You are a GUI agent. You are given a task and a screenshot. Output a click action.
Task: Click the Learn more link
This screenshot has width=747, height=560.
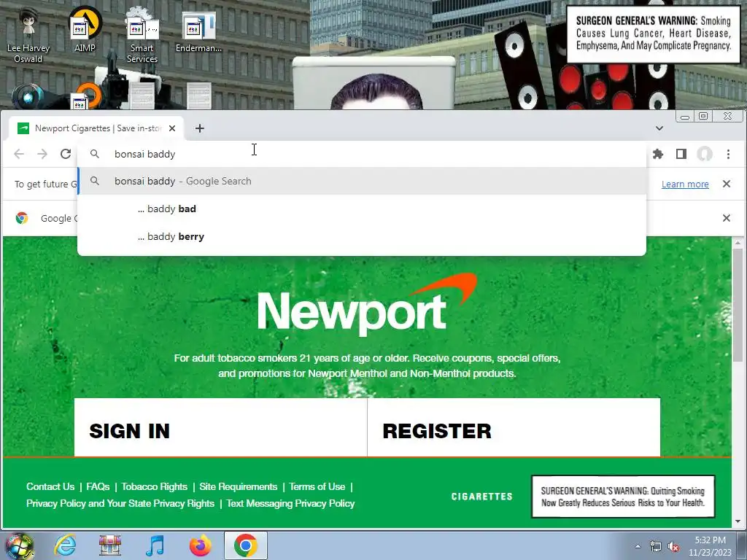tap(685, 184)
